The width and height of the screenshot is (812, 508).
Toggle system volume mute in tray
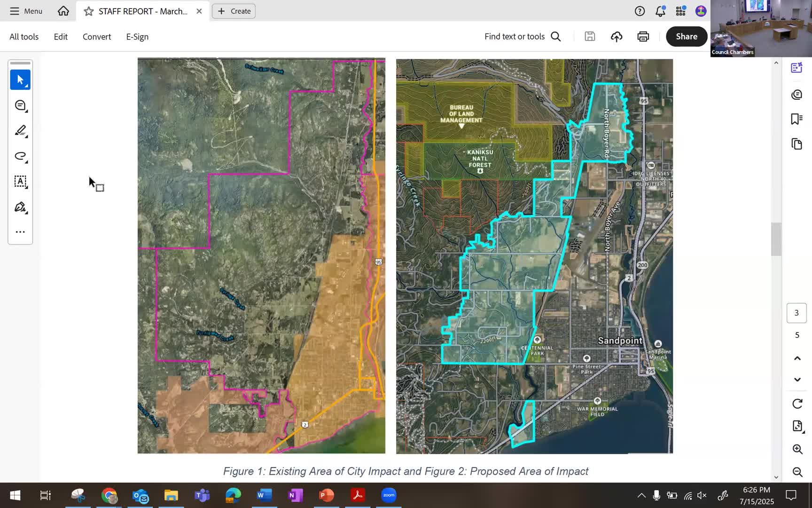tap(702, 495)
